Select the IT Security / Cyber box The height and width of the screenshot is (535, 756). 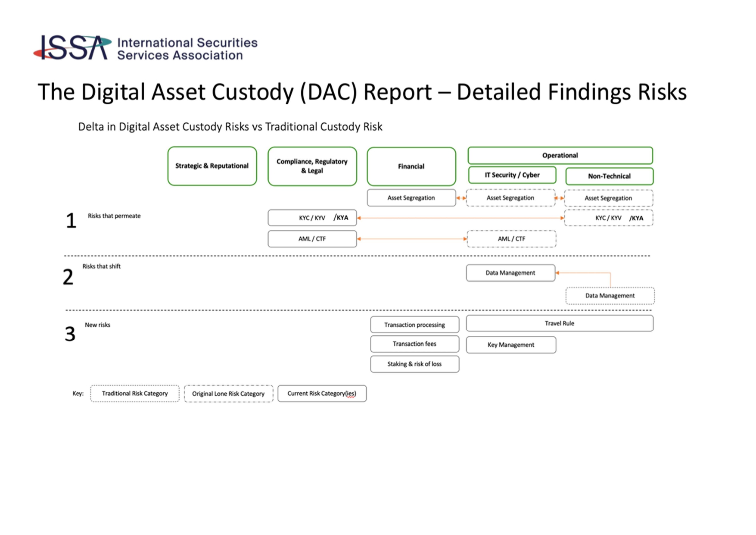[512, 175]
